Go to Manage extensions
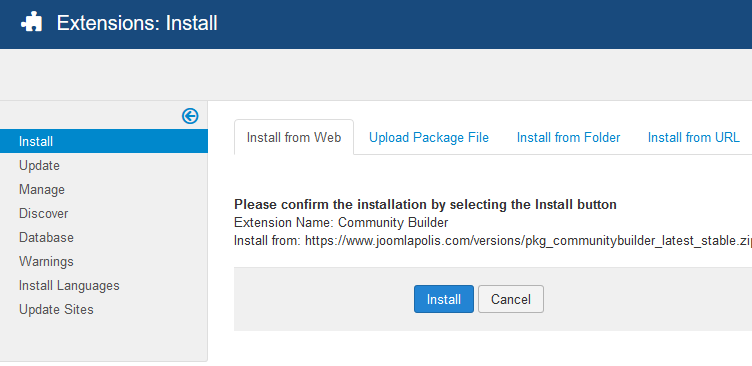The image size is (752, 366). coord(42,189)
